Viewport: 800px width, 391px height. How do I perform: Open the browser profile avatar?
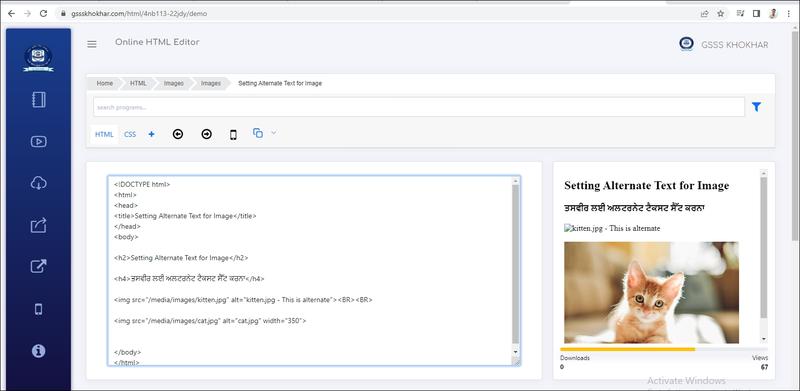coord(773,14)
